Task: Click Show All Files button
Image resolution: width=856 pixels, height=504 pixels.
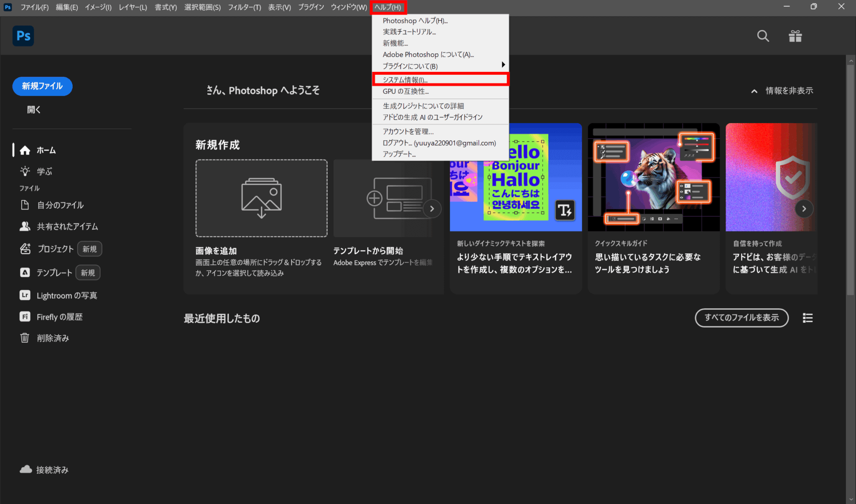Action: pos(741,318)
